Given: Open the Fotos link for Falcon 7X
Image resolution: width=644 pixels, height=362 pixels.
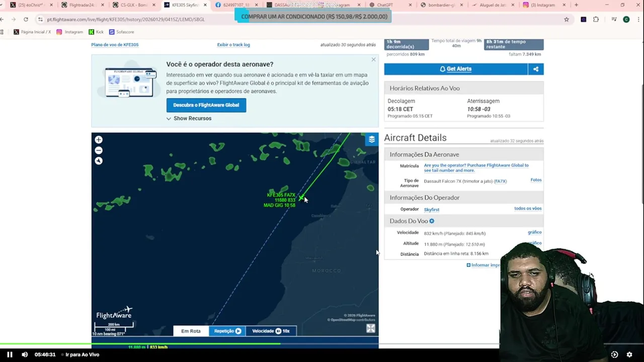Looking at the screenshot, I should (x=536, y=180).
